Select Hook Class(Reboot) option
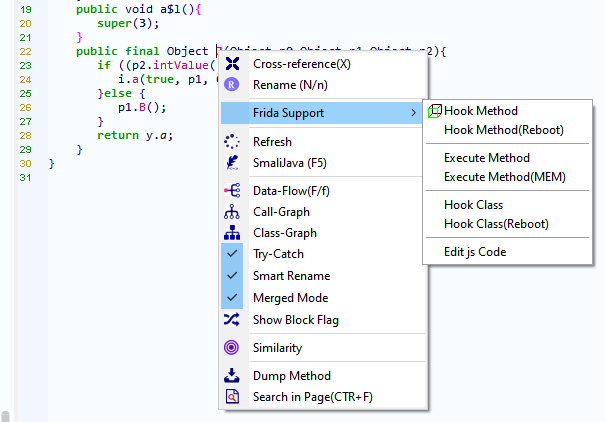This screenshot has height=422, width=605. pyautogui.click(x=496, y=224)
